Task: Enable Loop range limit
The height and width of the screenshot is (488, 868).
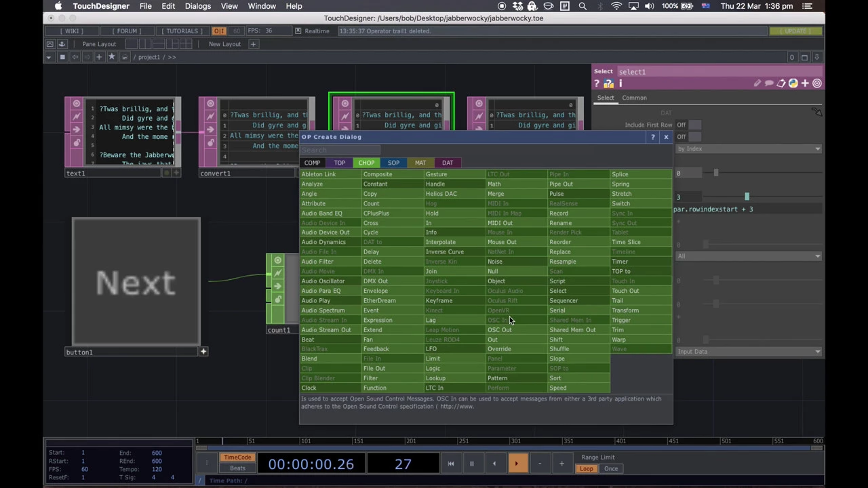Action: point(586,469)
